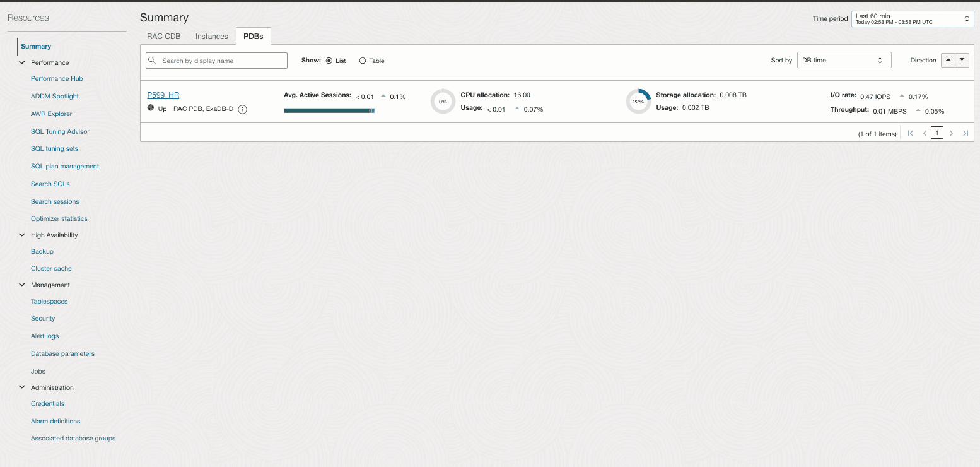Collapse the Administration section

click(22, 387)
